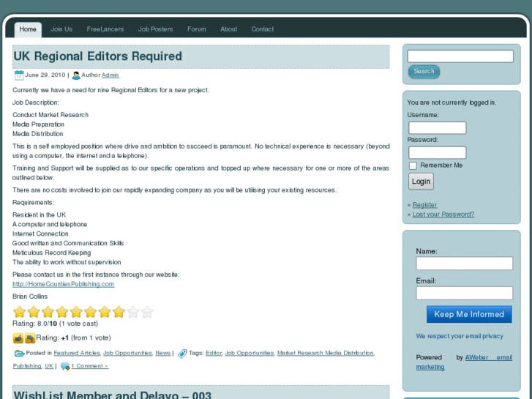Open the UK tag link

pyautogui.click(x=49, y=366)
